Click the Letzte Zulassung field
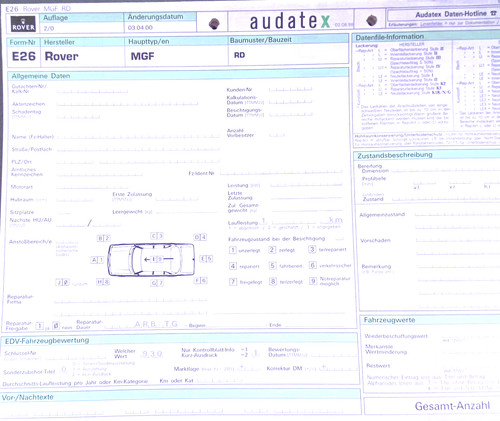Viewport: 500px width, 421px height. click(306, 197)
